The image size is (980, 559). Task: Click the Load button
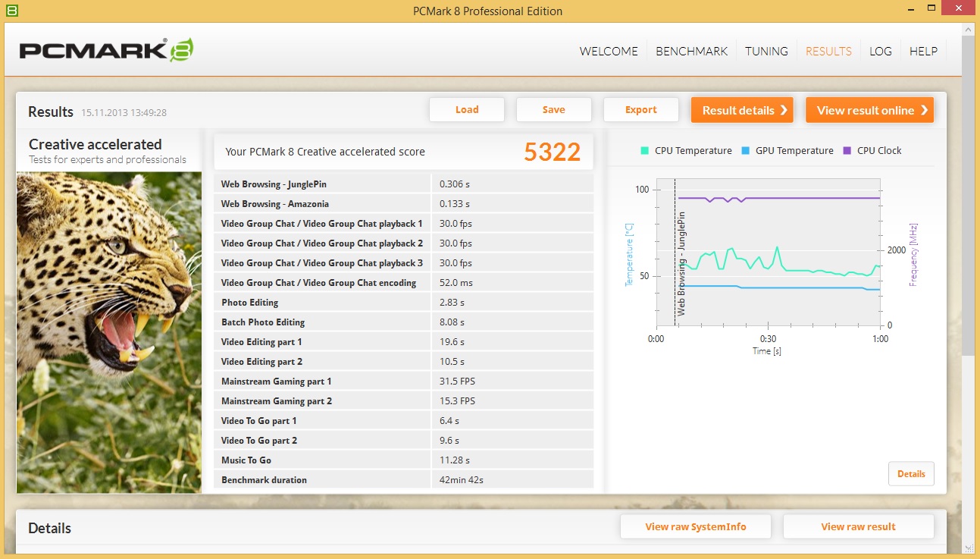point(467,109)
